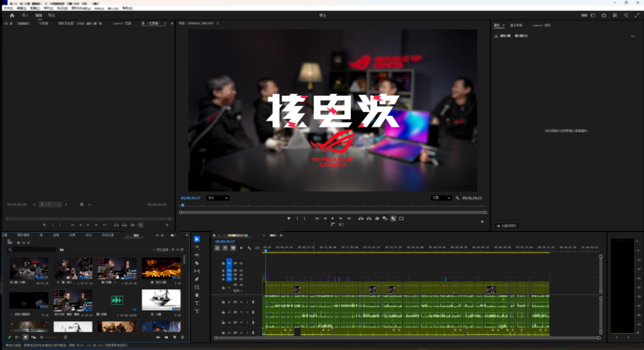This screenshot has width=644, height=350.
Task: Delete selected item via trash icon
Action: click(182, 338)
